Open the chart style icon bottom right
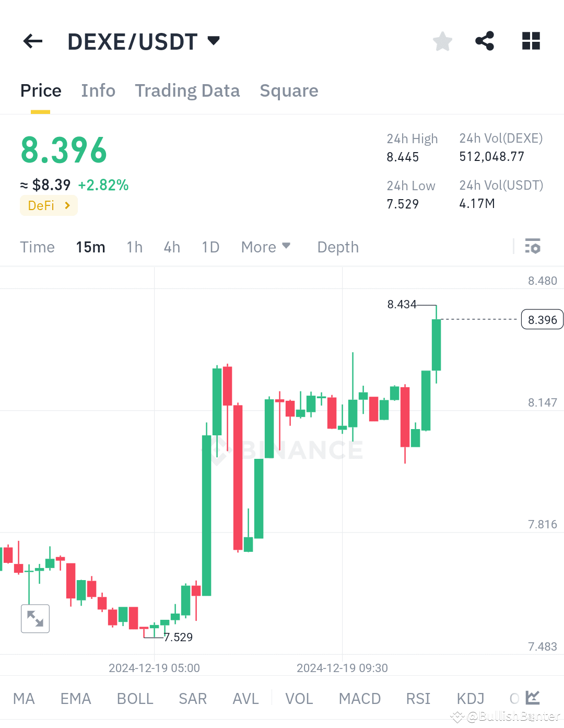Image resolution: width=564 pixels, height=728 pixels. (x=532, y=698)
